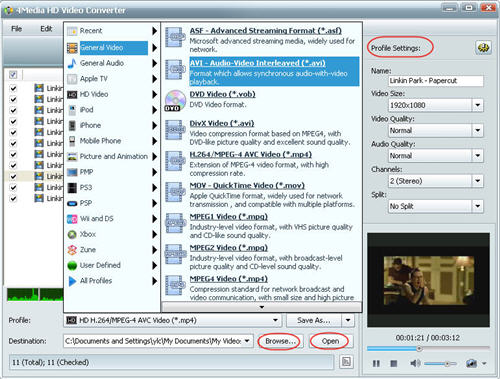Image resolution: width=500 pixels, height=379 pixels.
Task: Click the Name input field
Action: [436, 81]
